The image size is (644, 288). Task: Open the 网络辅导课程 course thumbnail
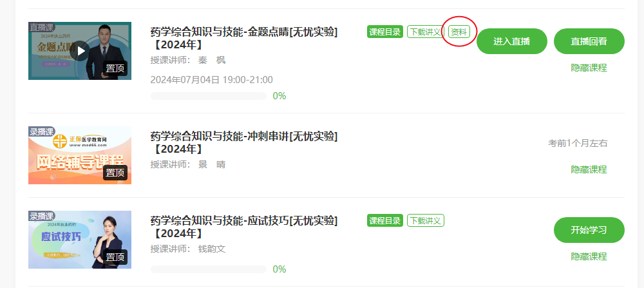point(80,155)
